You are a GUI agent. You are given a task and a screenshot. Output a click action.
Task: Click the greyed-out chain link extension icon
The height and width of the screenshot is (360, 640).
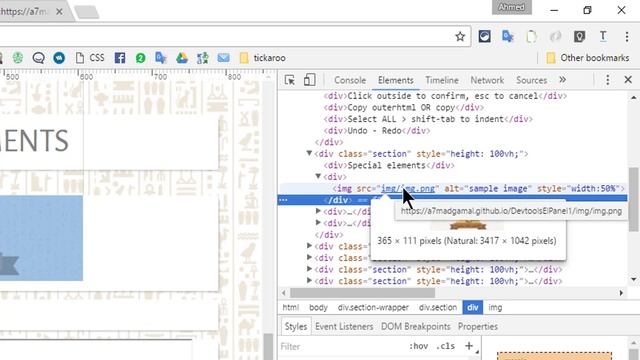(555, 37)
